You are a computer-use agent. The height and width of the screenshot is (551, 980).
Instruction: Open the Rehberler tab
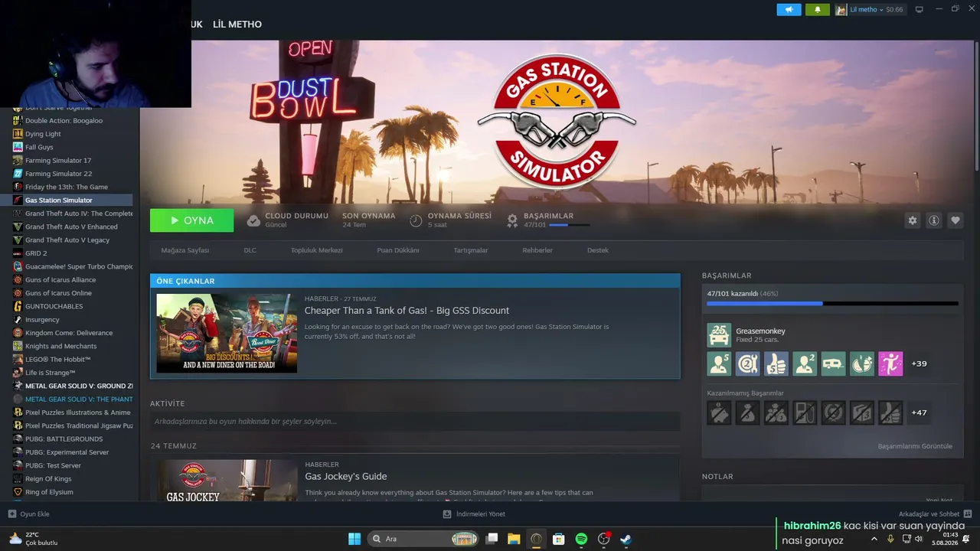(x=537, y=250)
